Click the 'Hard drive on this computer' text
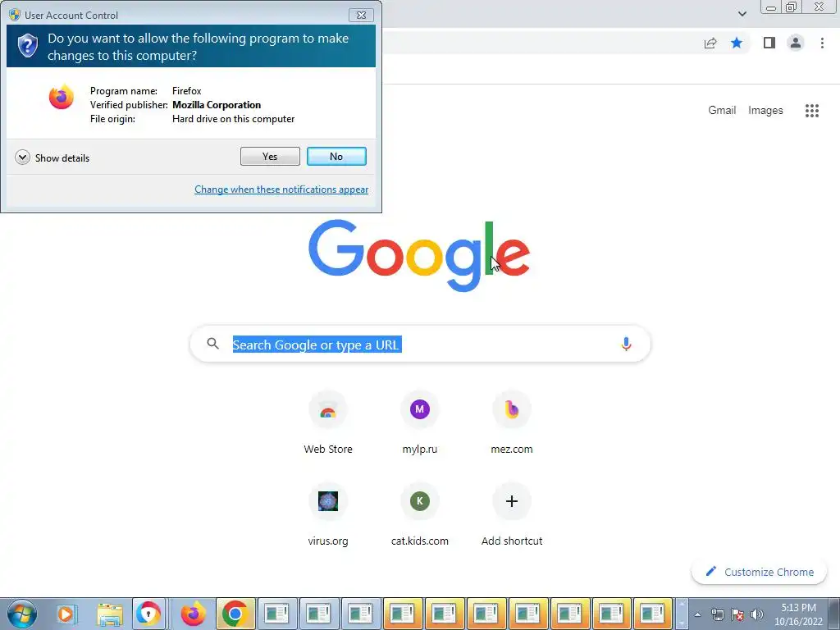This screenshot has width=840, height=630. 234,119
